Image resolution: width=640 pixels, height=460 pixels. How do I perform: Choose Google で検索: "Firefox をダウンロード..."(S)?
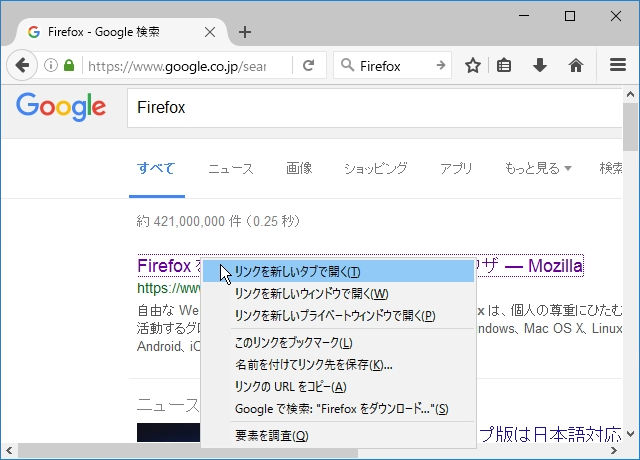(338, 409)
